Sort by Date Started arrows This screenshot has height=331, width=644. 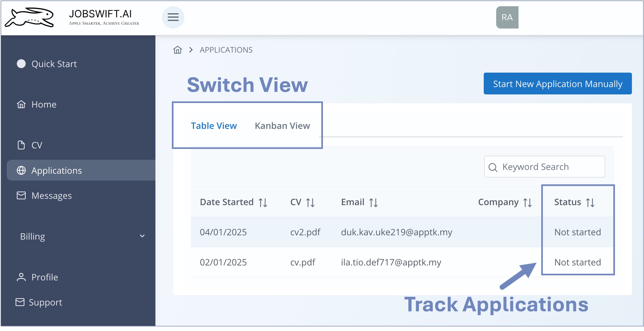coord(263,203)
